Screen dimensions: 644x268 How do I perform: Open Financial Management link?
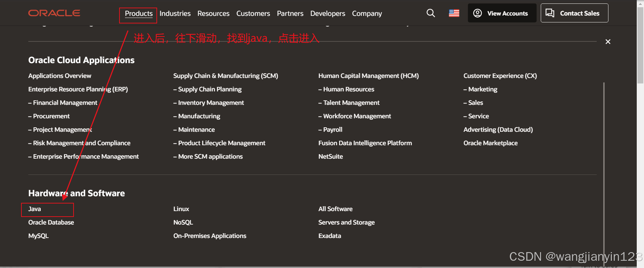[63, 103]
